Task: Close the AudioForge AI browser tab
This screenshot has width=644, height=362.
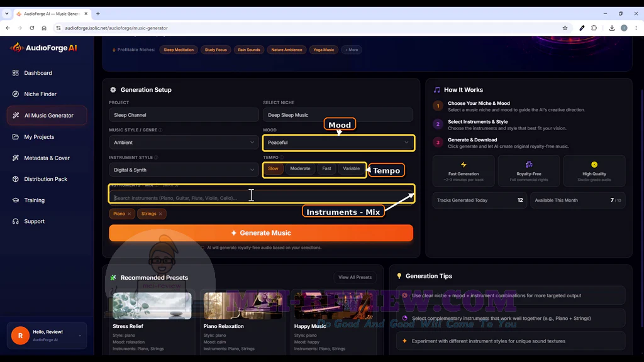Action: pos(86,14)
